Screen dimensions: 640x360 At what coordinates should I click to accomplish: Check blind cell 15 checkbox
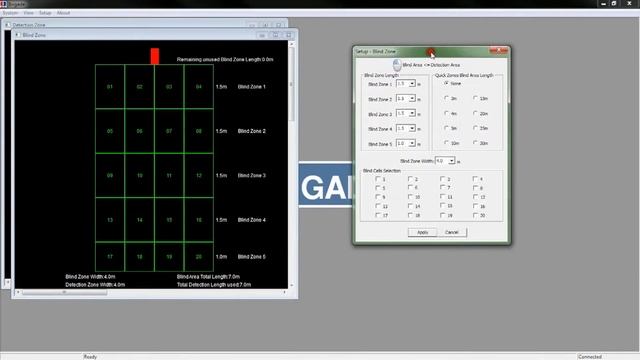click(x=442, y=206)
